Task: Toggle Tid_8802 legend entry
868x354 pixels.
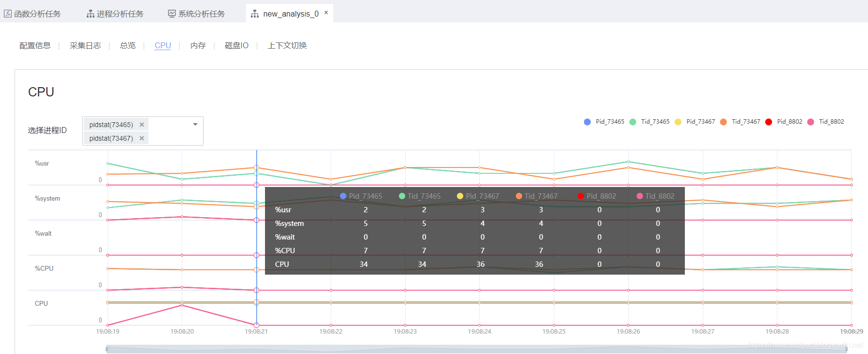Action: 826,122
